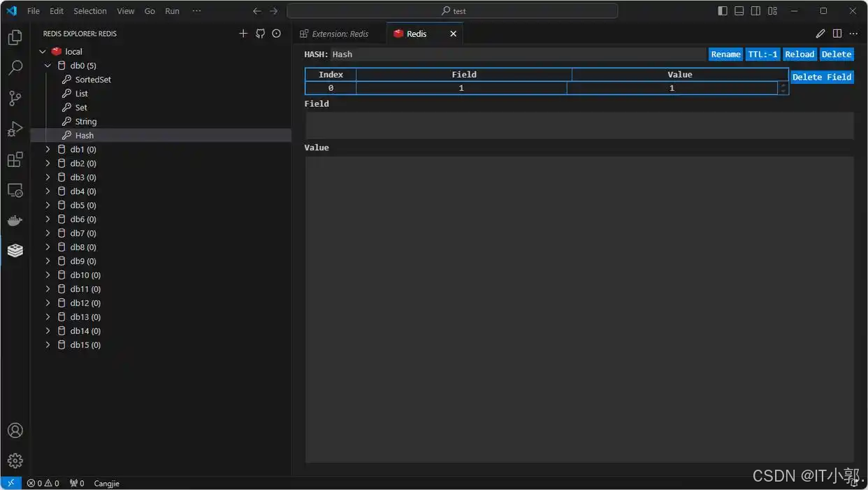Open the Go menu
This screenshot has width=868, height=490.
[150, 11]
